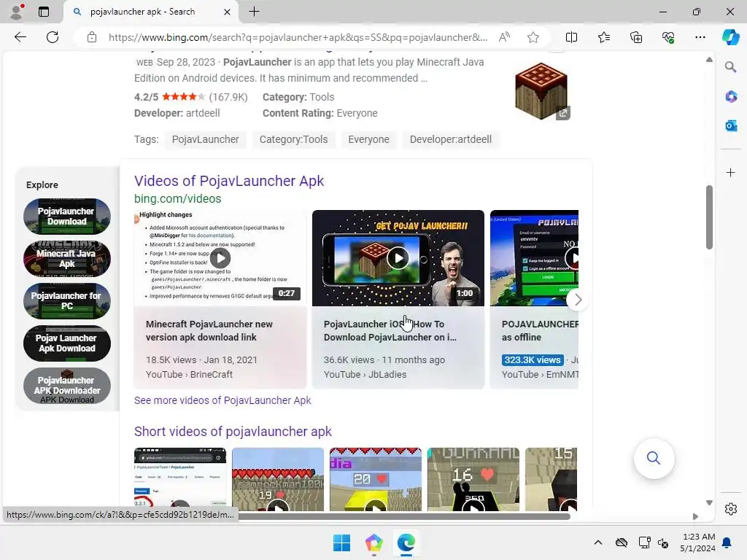
Task: Open PojavLauncher crafting table image
Action: (x=541, y=91)
